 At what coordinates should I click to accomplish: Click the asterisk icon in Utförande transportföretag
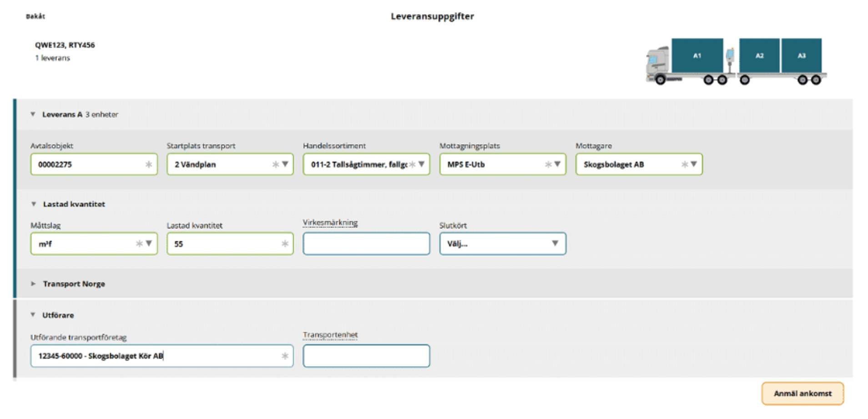coord(285,356)
